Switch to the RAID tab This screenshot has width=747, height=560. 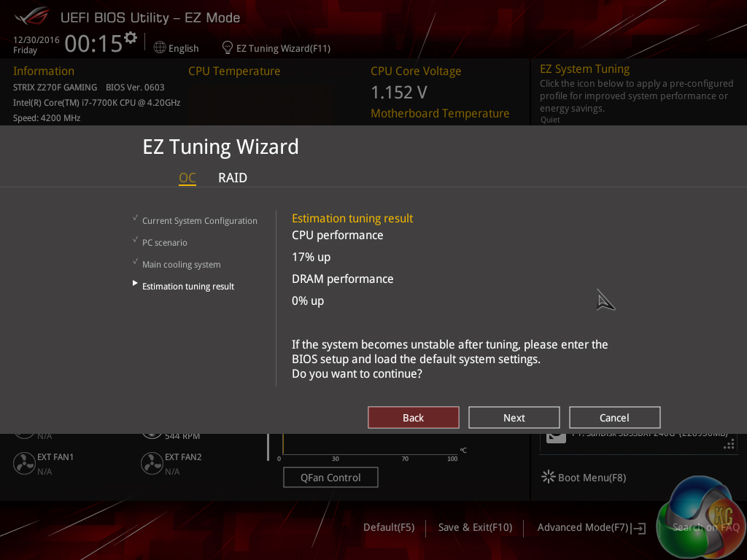click(x=233, y=178)
